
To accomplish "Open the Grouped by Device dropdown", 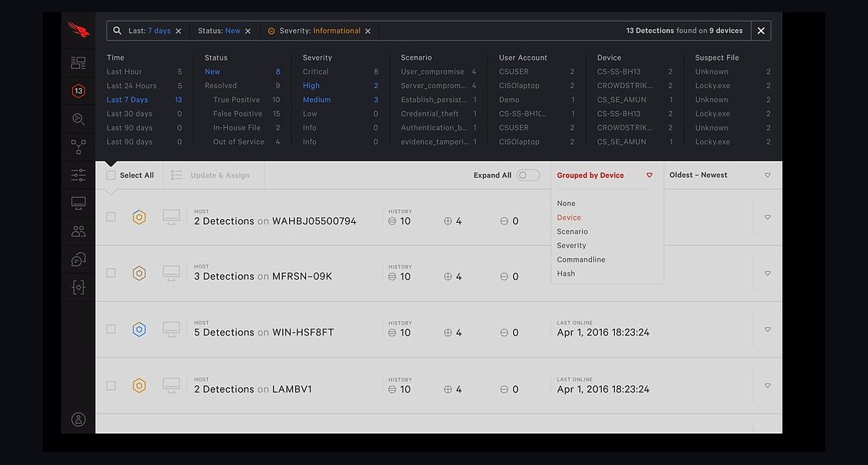I will (x=604, y=175).
